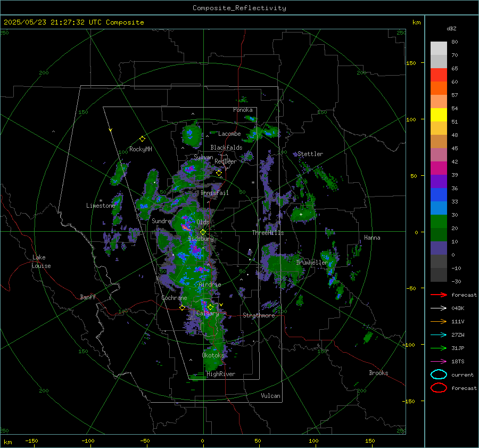Click the 'Calgary' city label
479x448 pixels.
[x=208, y=313]
